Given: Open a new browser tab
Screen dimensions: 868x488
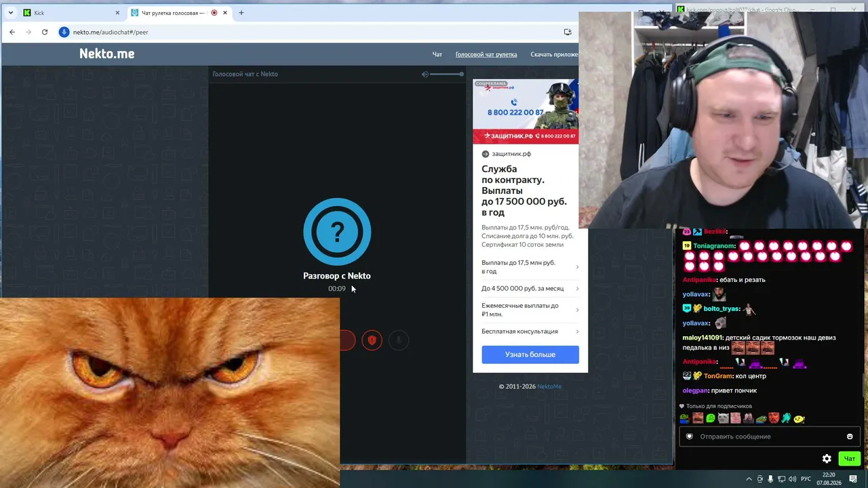Looking at the screenshot, I should click(x=241, y=13).
